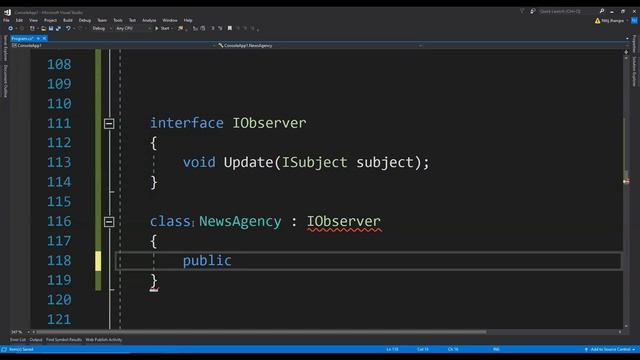Click the IObserver name on line 111
This screenshot has width=640, height=360.
click(269, 123)
